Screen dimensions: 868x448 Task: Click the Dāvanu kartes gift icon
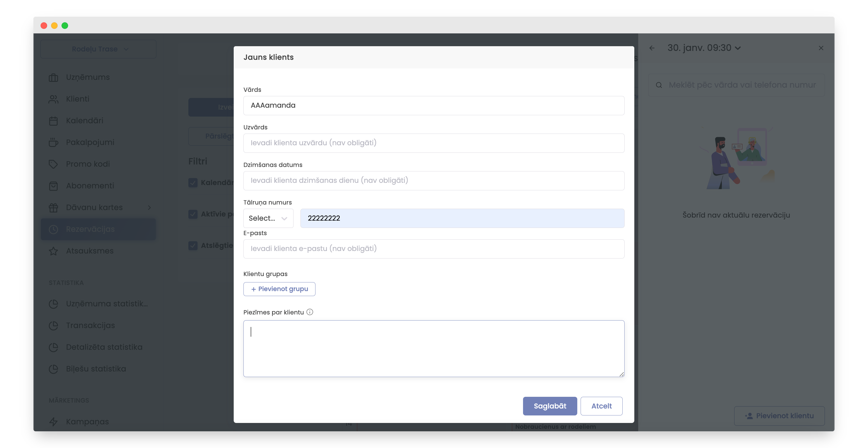(53, 208)
